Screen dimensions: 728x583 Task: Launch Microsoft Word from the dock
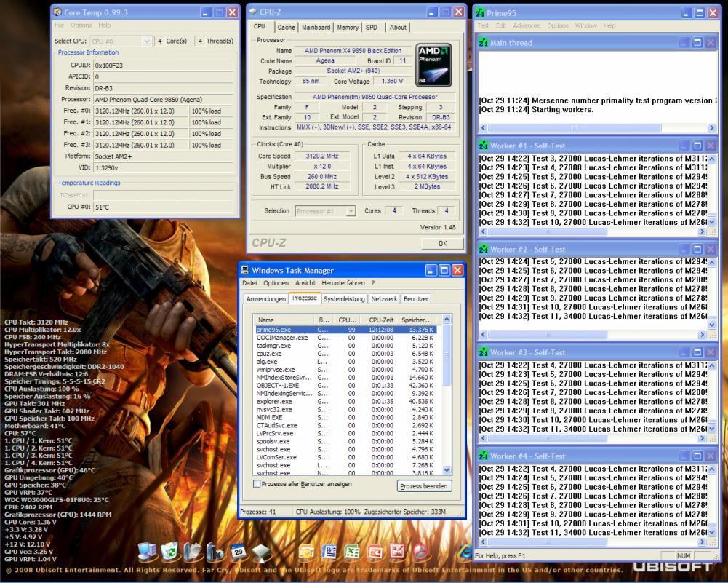[329, 552]
